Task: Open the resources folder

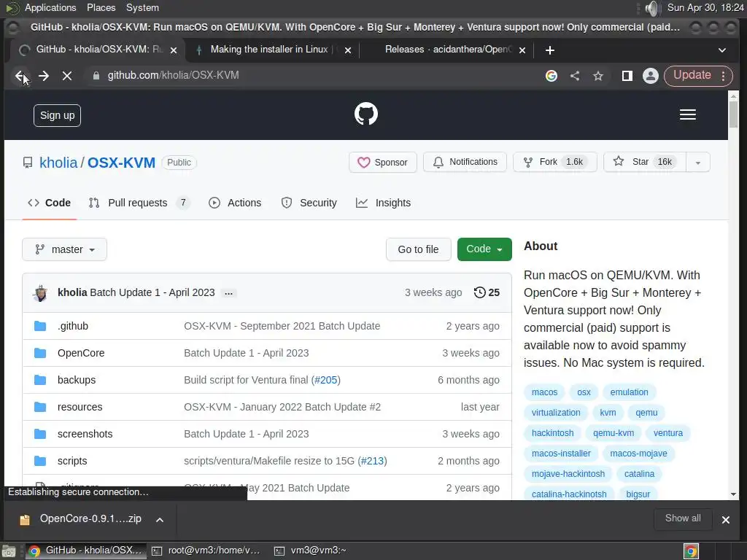Action: (x=80, y=407)
